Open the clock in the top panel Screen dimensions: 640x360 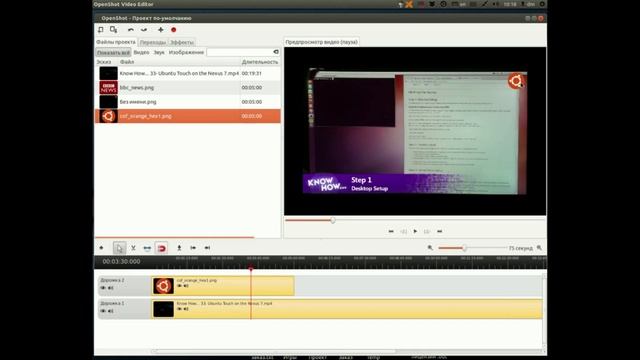[x=510, y=4]
